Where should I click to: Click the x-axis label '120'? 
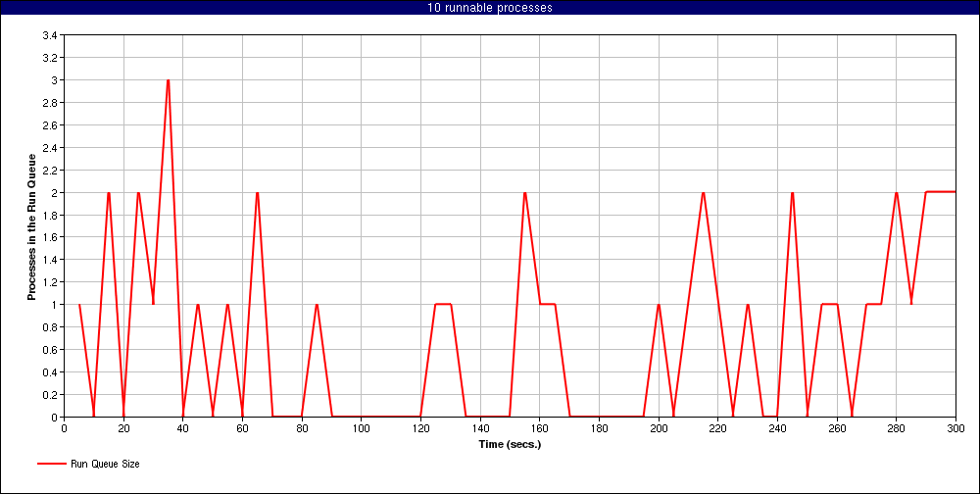click(x=420, y=427)
